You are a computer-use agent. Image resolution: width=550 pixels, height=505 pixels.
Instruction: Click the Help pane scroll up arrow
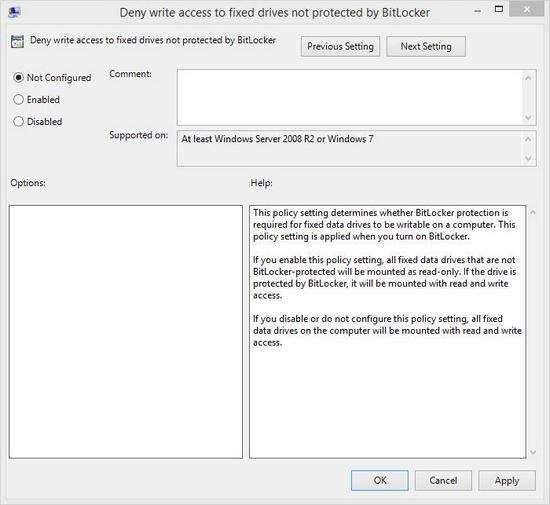tap(533, 213)
